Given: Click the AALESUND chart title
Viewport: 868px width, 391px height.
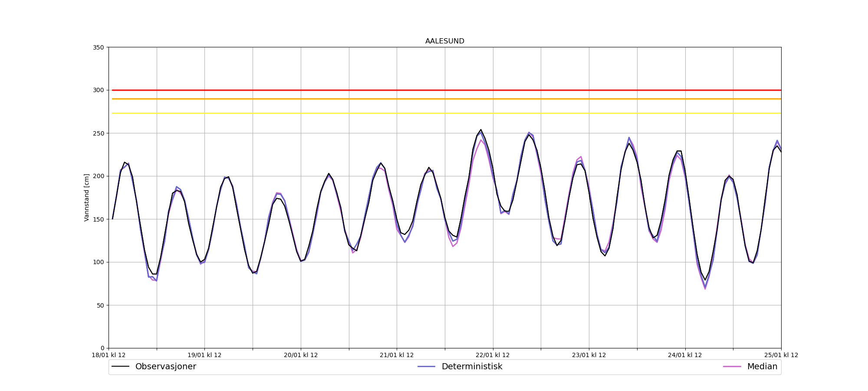Looking at the screenshot, I should coord(444,41).
